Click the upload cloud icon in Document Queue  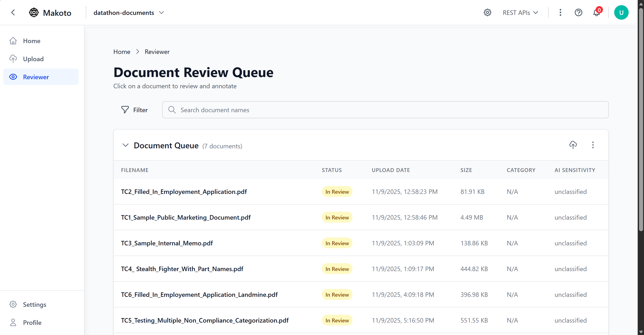[x=573, y=145]
